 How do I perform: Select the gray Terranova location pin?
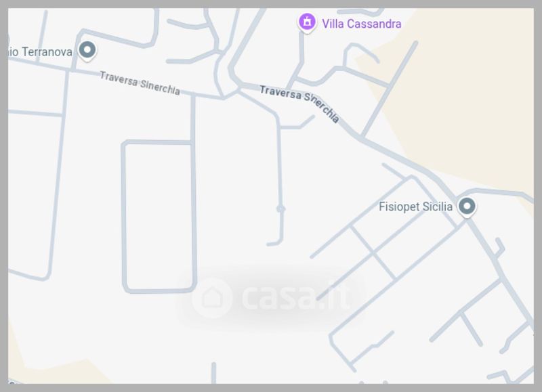87,50
